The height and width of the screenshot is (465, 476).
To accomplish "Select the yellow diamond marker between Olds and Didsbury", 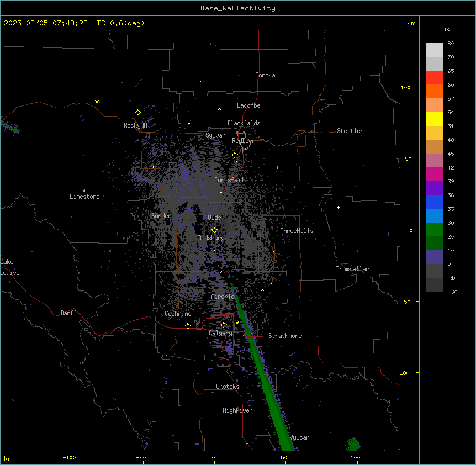I will click(214, 230).
